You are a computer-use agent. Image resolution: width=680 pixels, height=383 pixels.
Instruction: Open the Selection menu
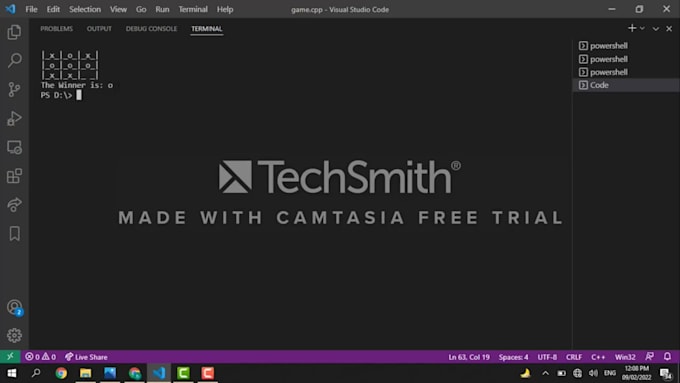pyautogui.click(x=85, y=9)
